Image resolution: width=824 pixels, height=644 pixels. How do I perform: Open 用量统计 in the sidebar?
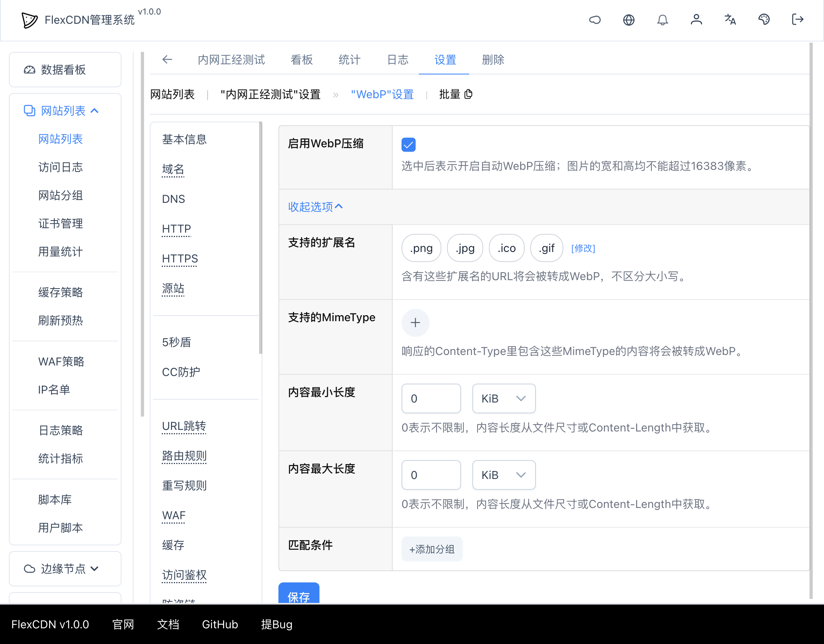point(60,252)
